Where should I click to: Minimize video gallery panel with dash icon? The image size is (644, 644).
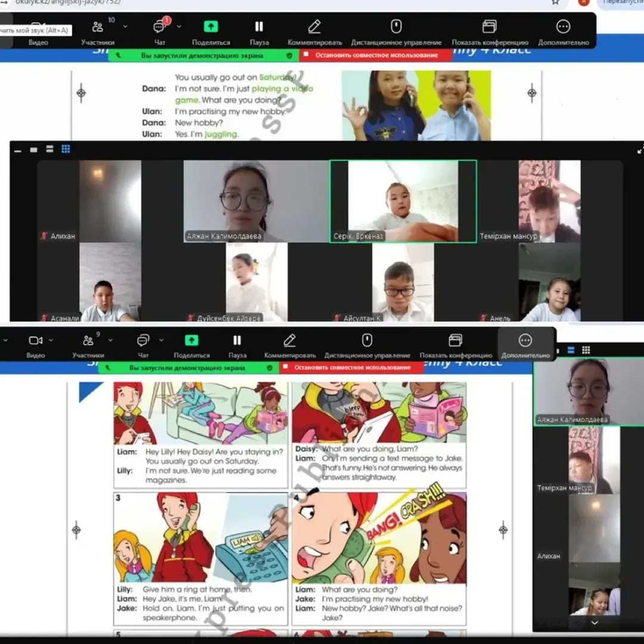point(18,151)
